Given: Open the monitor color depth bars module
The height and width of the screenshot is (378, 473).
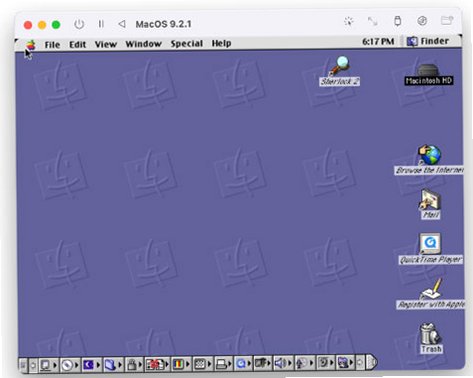Looking at the screenshot, I should pos(181,364).
